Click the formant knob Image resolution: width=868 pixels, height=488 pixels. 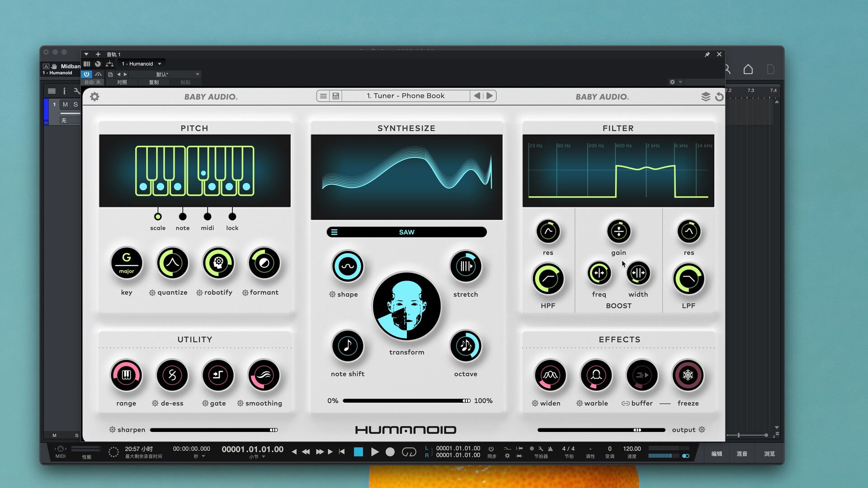point(264,263)
